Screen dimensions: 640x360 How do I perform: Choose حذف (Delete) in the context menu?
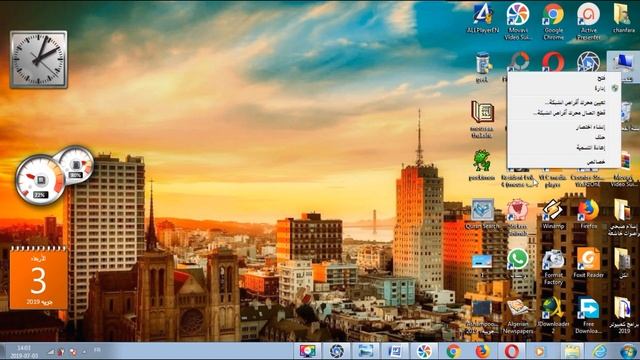pyautogui.click(x=564, y=137)
